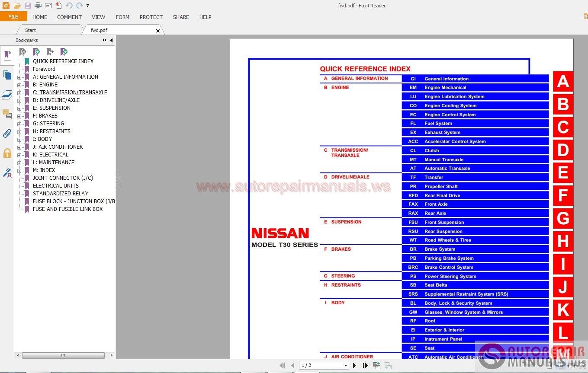Screen dimensions: 588x373
Task: Click the Bookmarks panel horizontal scrollbar thumb
Action: (x=63, y=355)
